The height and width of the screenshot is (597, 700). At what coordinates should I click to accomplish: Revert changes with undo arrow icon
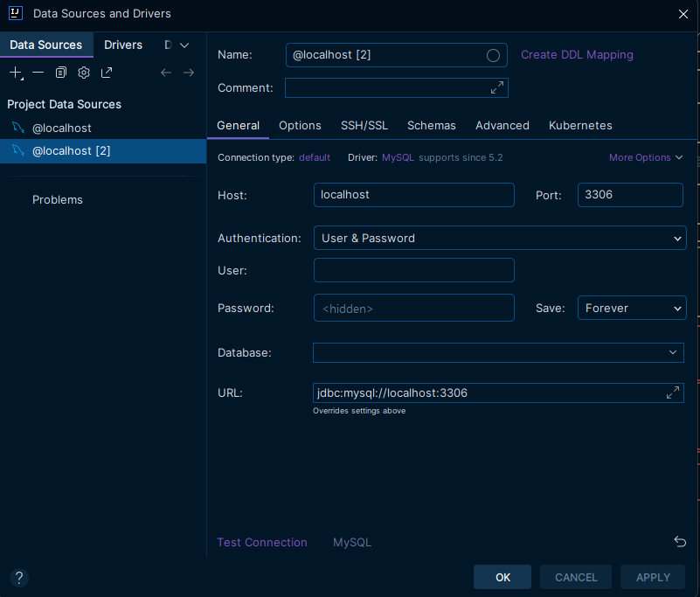point(680,542)
